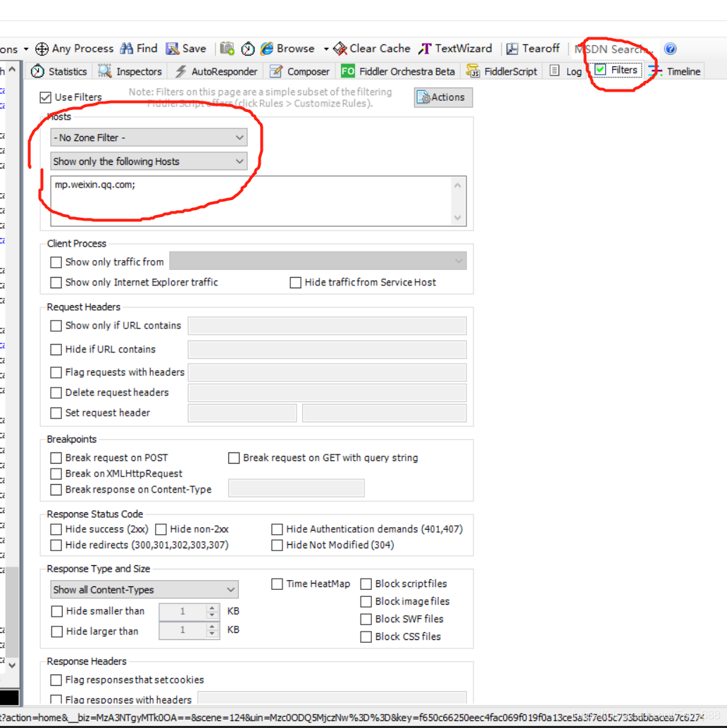Screen dimensions: 727x728
Task: Check Block script files
Action: 366,584
